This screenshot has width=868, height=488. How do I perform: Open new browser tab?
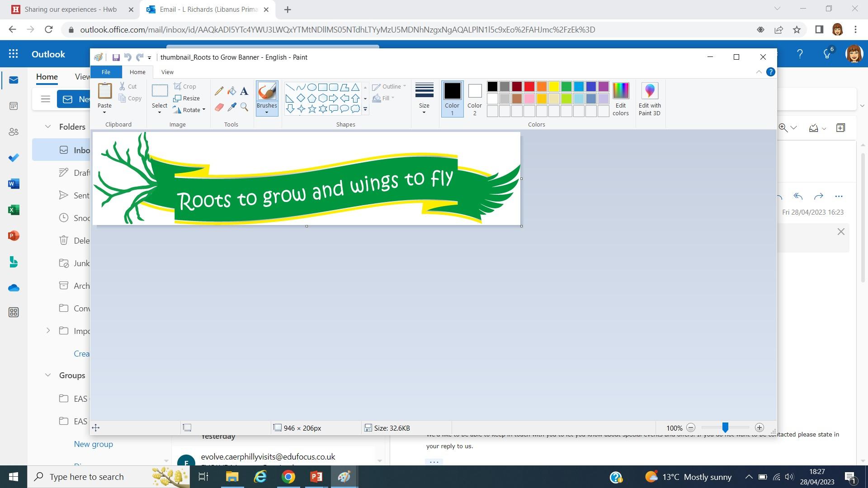[x=288, y=9]
